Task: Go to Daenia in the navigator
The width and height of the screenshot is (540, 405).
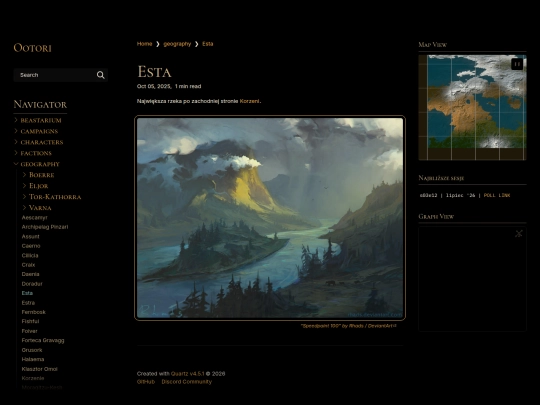Action: click(30, 274)
